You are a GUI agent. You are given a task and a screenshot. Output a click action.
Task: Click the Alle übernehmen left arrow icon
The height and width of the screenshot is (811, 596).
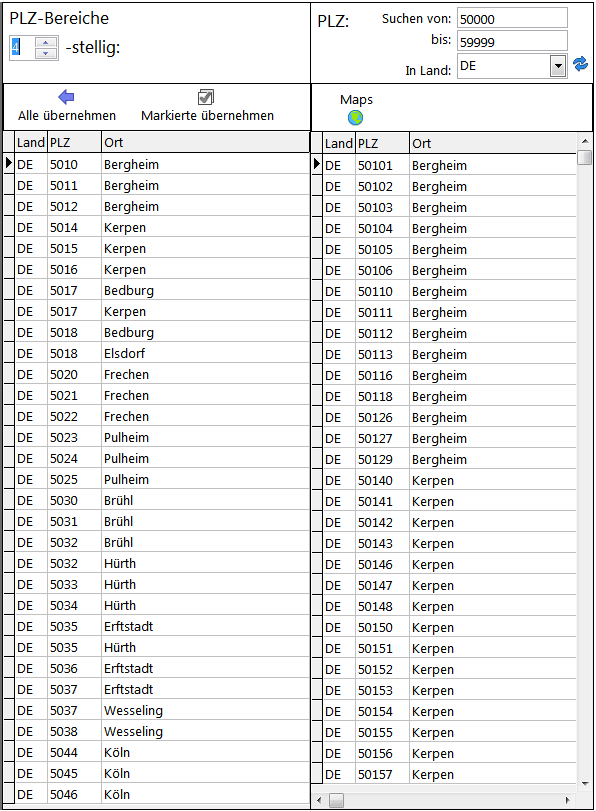66,97
